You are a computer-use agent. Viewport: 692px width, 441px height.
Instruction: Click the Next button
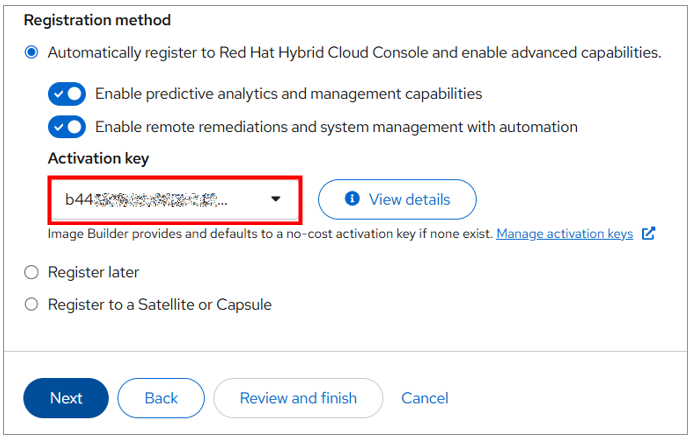[x=66, y=398]
